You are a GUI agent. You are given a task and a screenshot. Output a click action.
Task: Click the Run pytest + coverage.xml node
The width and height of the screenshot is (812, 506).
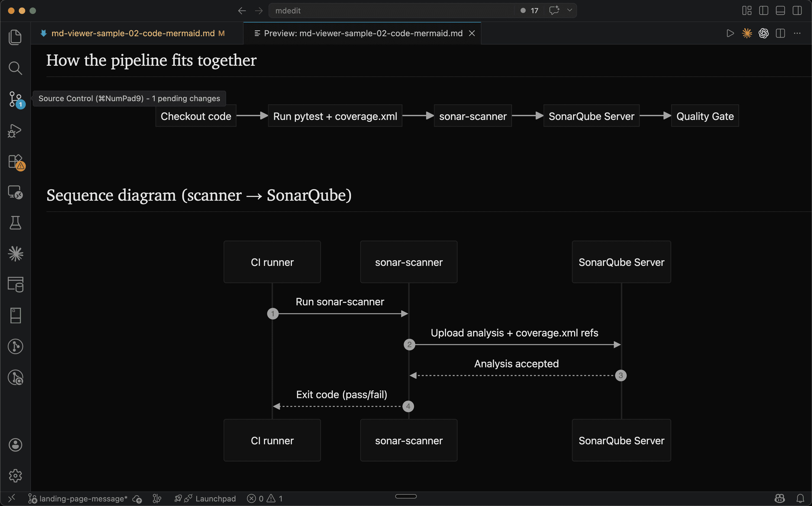click(x=335, y=116)
